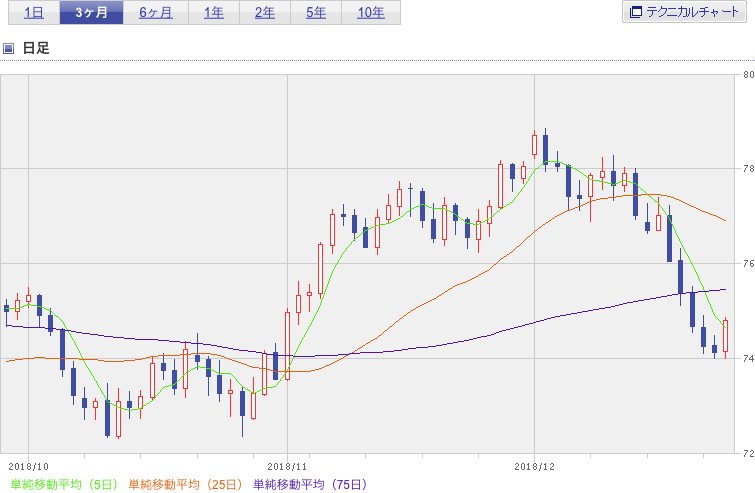The width and height of the screenshot is (755, 493).
Task: Click the 78 price axis label
Action: click(748, 169)
